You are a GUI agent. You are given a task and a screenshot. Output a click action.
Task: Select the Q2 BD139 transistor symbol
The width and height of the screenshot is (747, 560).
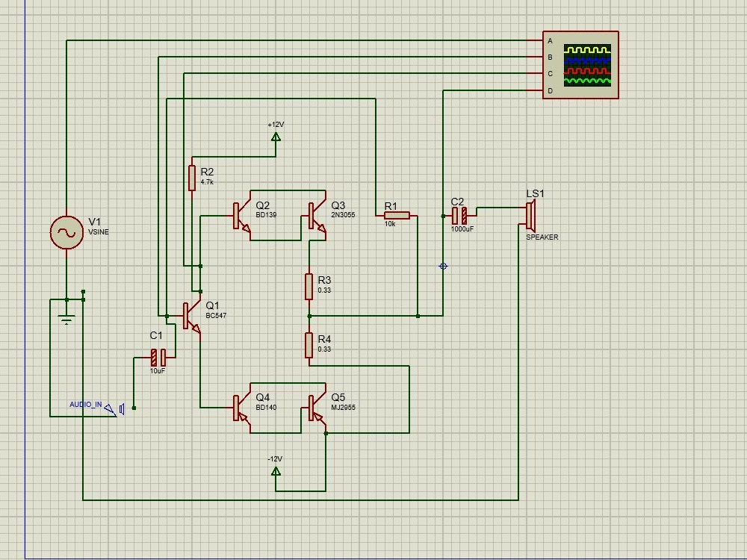[x=242, y=216]
